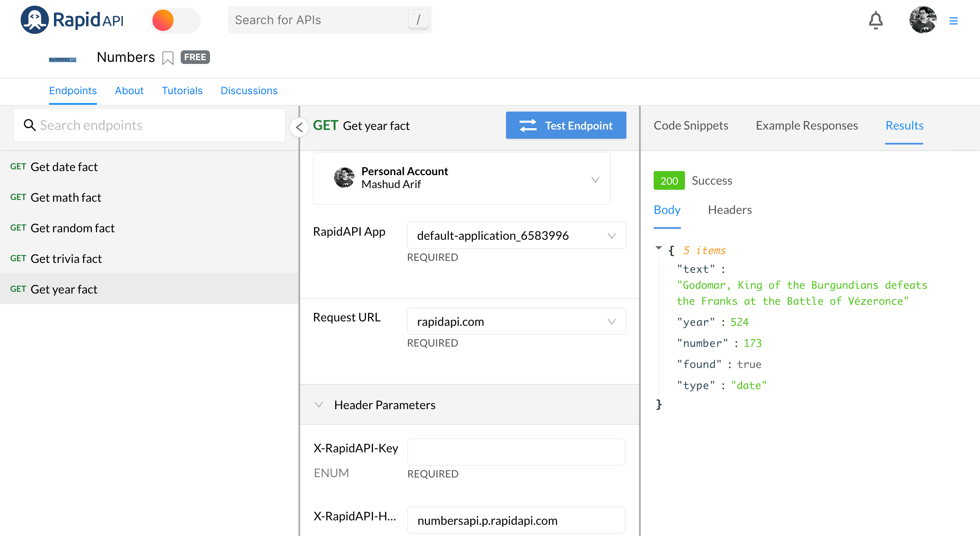Open the notifications bell
Viewport: 980px width, 536px height.
[876, 20]
